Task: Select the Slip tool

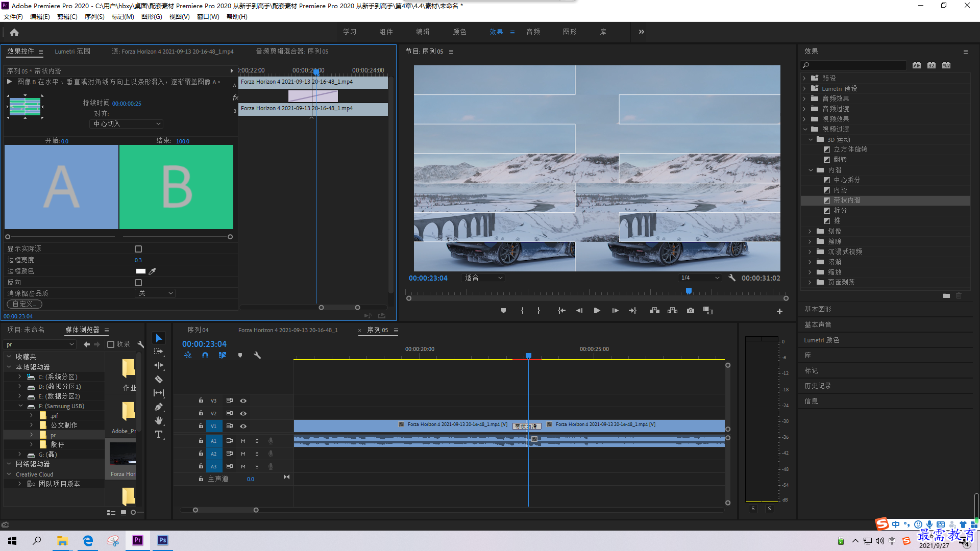Action: 159,393
